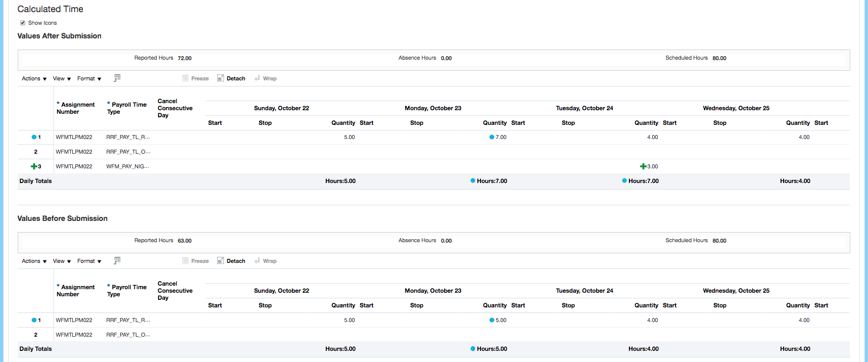The height and width of the screenshot is (362, 868).
Task: Click Detach icon above Values After Submission table
Action: click(x=221, y=78)
